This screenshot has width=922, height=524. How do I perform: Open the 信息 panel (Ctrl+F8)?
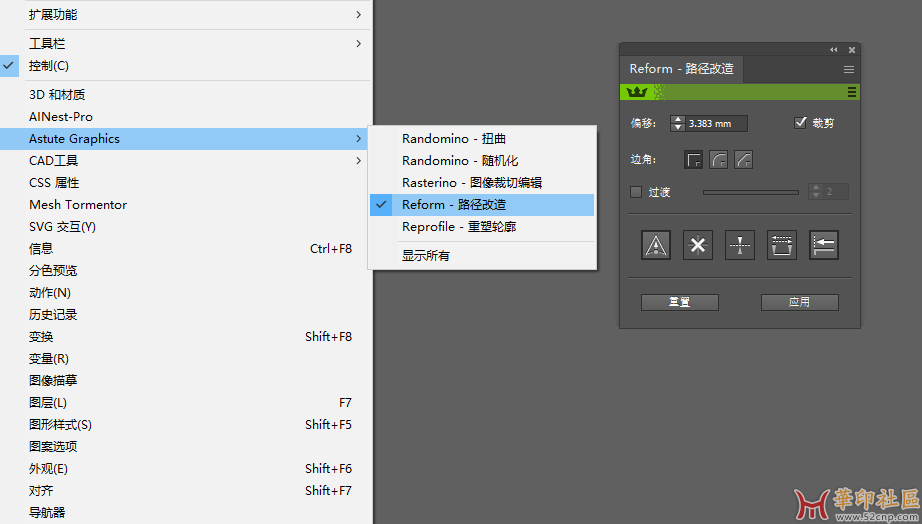pos(185,249)
